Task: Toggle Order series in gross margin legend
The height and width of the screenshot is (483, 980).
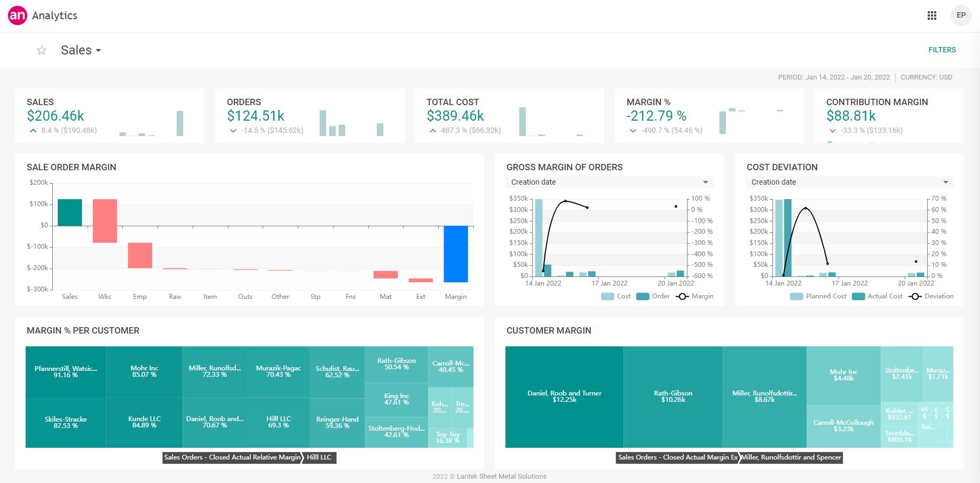Action: tap(652, 296)
